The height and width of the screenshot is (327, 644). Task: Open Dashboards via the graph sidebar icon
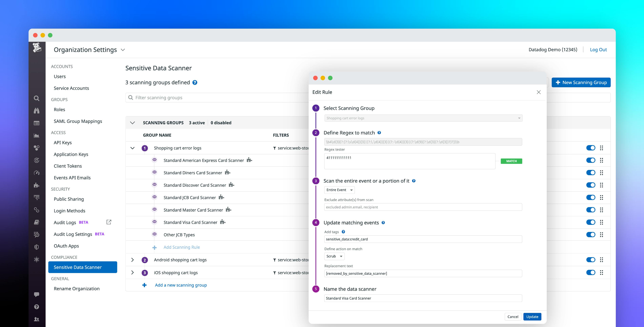(x=36, y=136)
